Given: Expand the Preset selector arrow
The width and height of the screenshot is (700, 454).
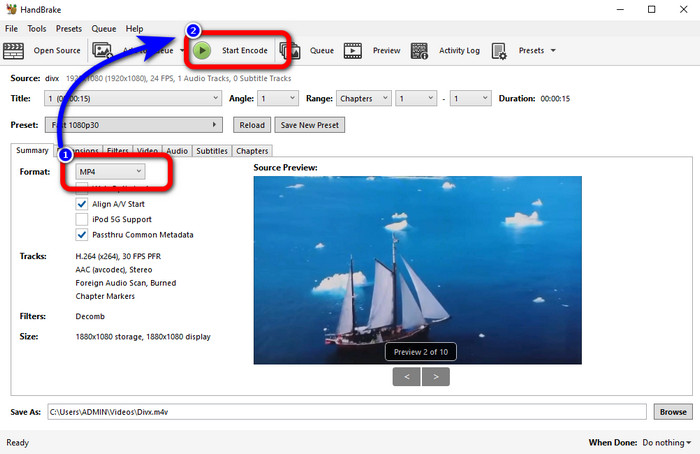Looking at the screenshot, I should [215, 125].
